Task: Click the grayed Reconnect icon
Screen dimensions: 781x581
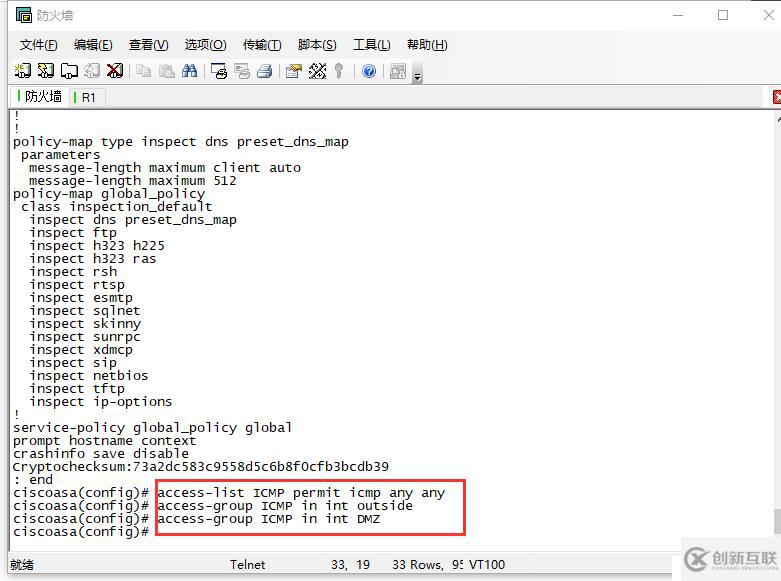Action: pos(92,71)
